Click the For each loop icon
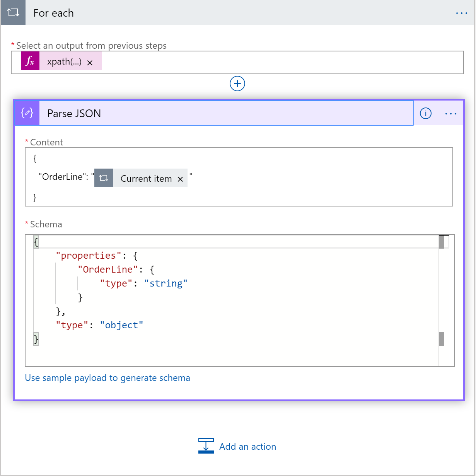The width and height of the screenshot is (476, 476). tap(13, 12)
